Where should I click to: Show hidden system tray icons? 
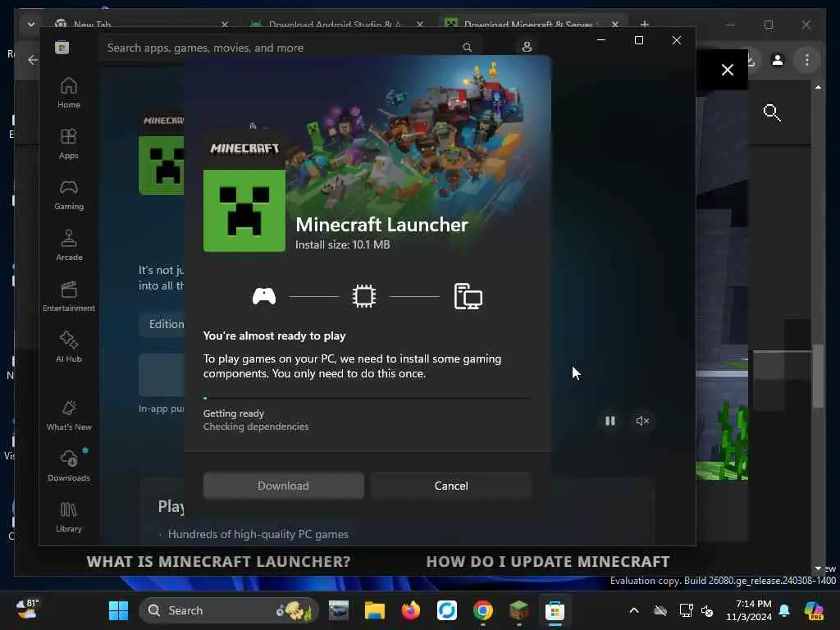[x=634, y=610]
